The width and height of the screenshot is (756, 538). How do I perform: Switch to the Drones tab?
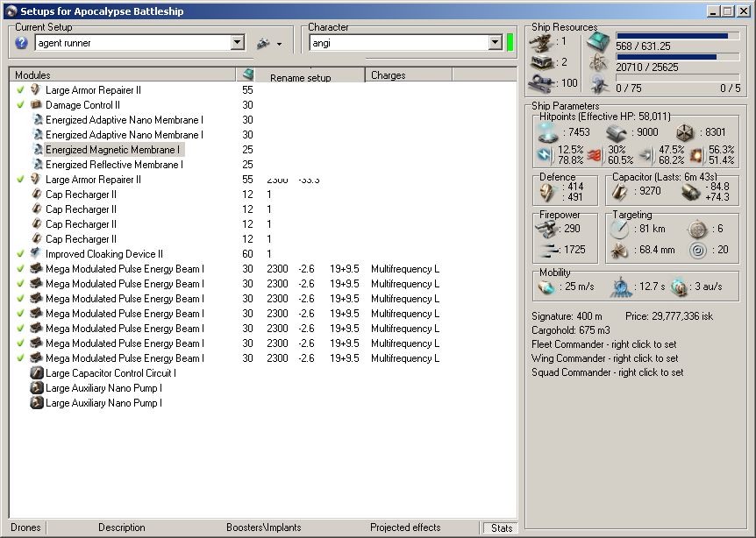[x=25, y=527]
